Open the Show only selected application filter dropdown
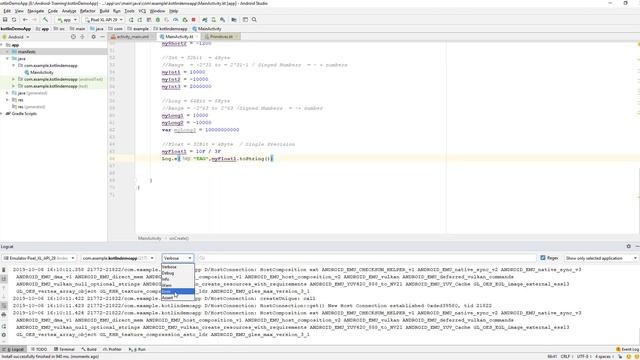The width and height of the screenshot is (640, 360). pyautogui.click(x=601, y=258)
